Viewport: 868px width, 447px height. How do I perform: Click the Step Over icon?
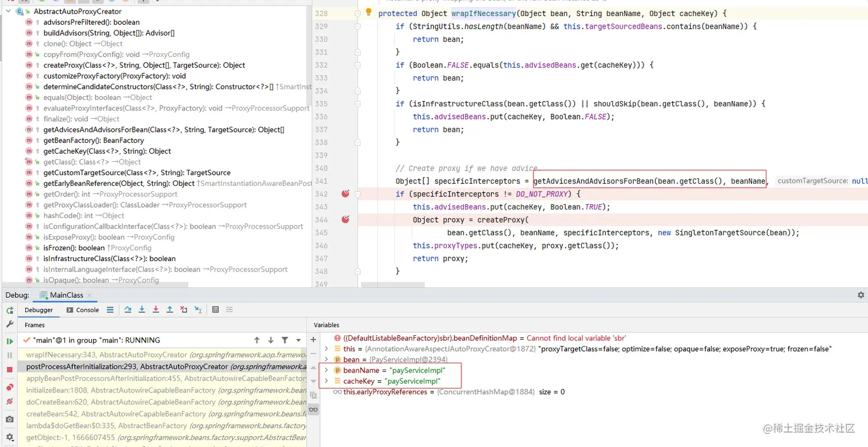128,310
